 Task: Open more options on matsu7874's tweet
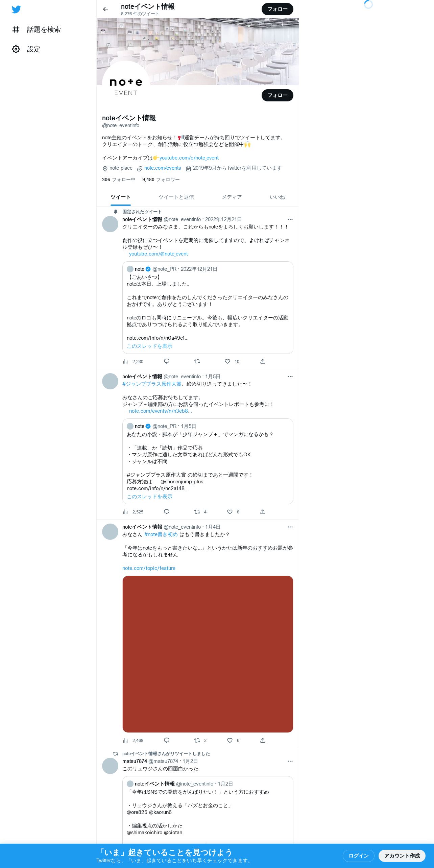290,761
